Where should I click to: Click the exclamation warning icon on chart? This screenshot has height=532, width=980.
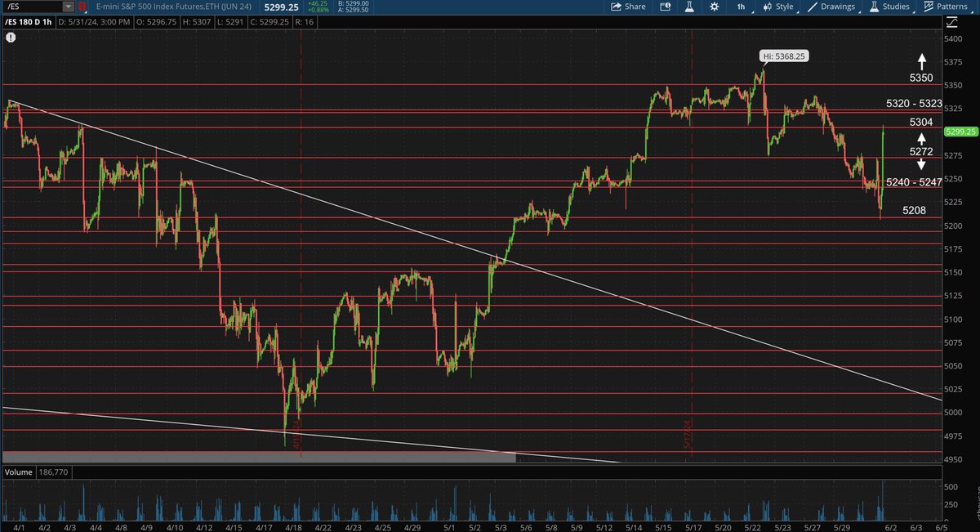[9, 38]
